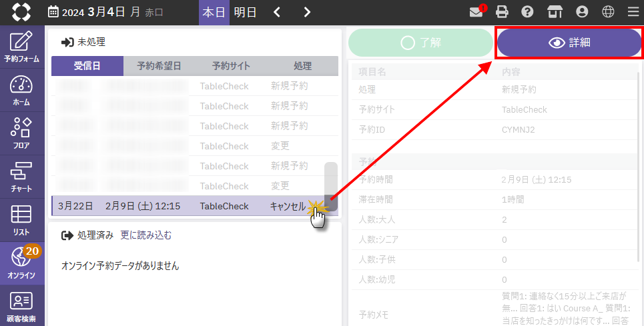Open the calendar date picker
644x326 pixels.
point(53,12)
